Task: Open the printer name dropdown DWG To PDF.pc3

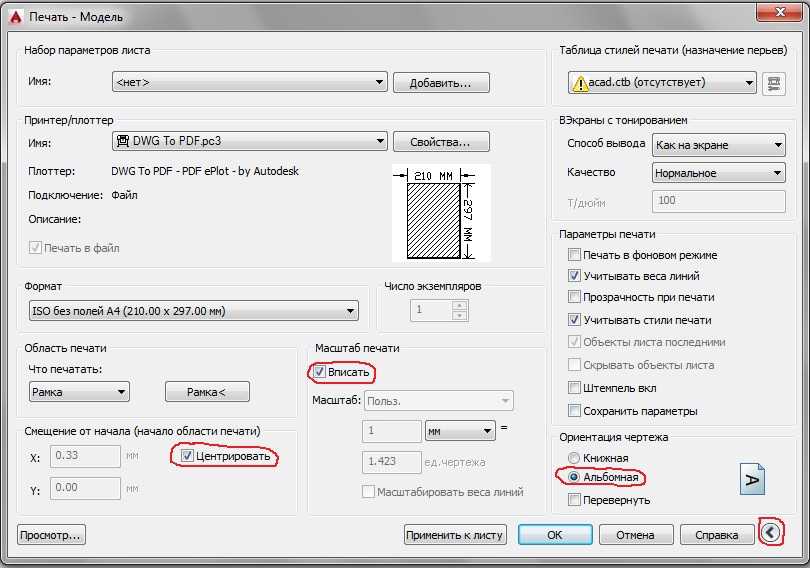Action: (x=250, y=141)
